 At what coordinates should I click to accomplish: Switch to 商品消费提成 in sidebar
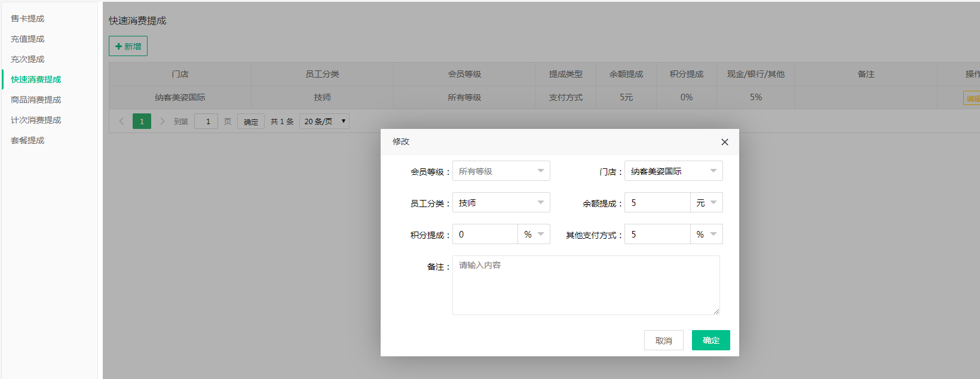36,100
